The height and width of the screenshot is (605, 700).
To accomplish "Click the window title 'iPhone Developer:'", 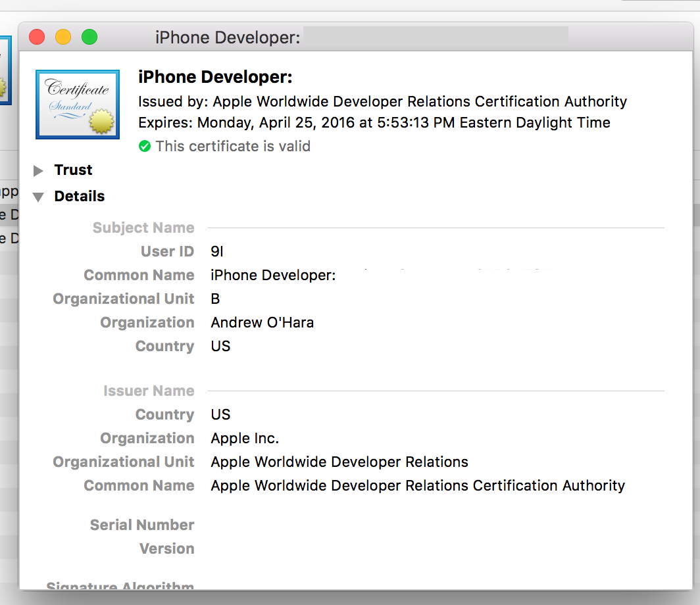I will tap(228, 37).
